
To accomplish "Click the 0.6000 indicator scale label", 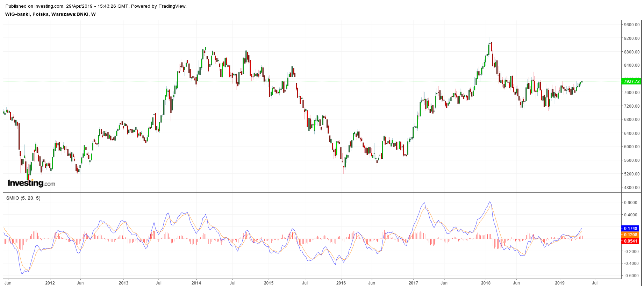I will coord(631,203).
